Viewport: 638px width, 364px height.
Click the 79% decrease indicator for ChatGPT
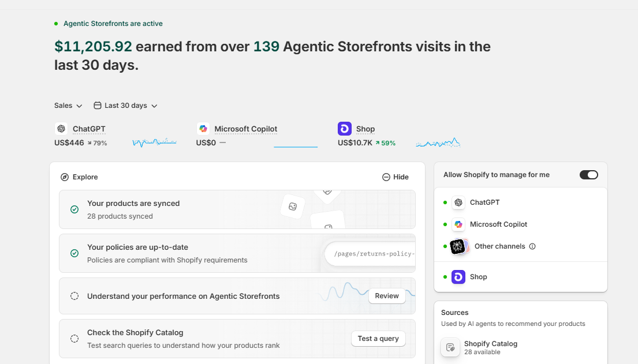point(97,143)
